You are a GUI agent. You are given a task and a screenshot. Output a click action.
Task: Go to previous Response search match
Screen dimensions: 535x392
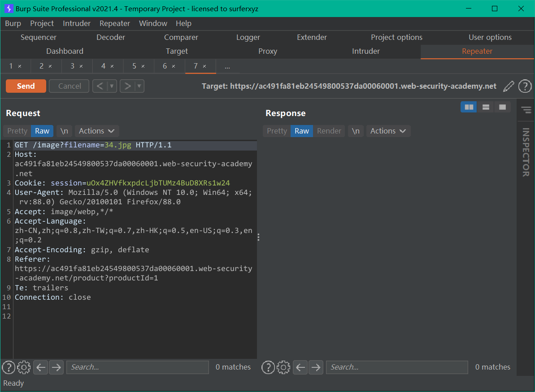click(300, 367)
